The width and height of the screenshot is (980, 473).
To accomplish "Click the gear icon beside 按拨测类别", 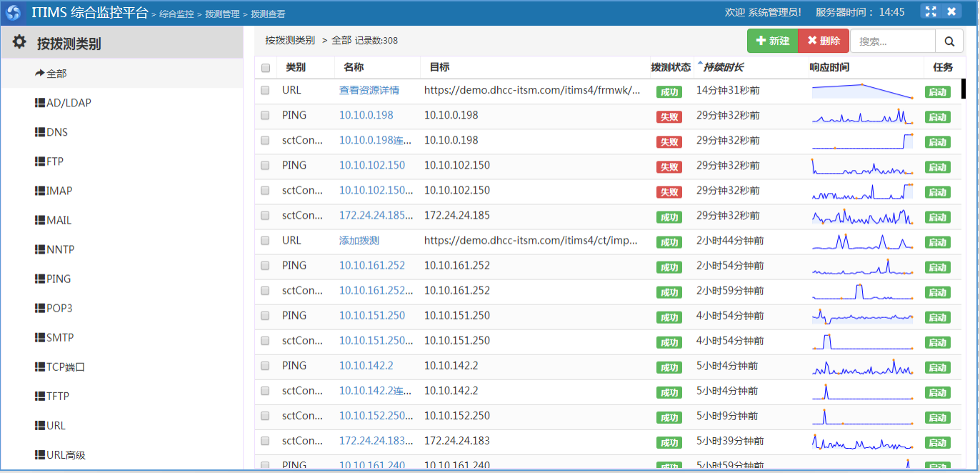I will point(19,42).
